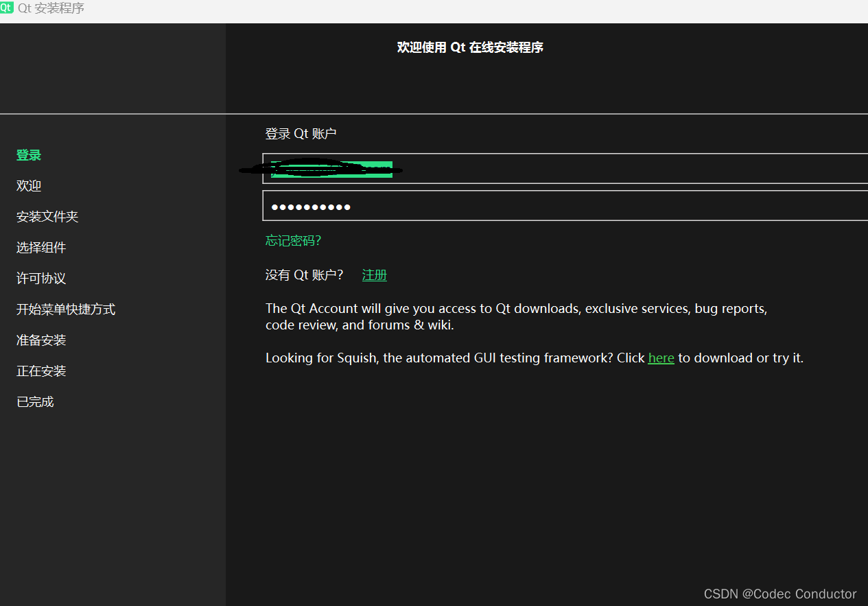Select the 许可协议 step in sidebar

click(x=41, y=279)
